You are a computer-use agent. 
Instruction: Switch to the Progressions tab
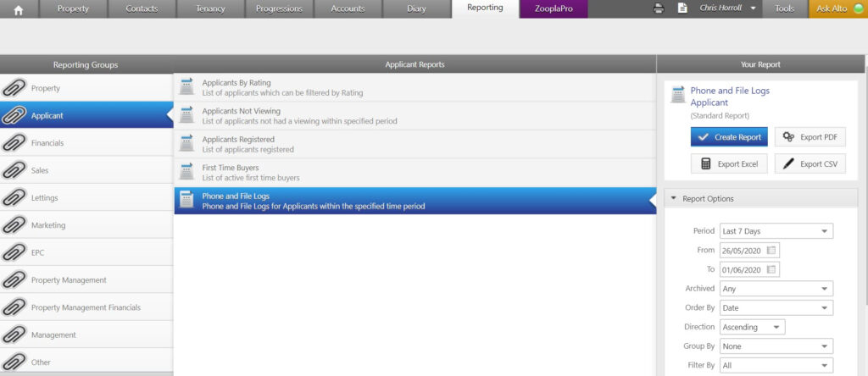(x=279, y=8)
